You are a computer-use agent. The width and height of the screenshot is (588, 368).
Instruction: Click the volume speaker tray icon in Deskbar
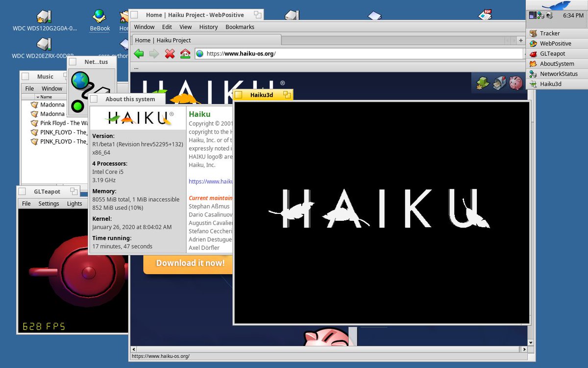coord(550,15)
